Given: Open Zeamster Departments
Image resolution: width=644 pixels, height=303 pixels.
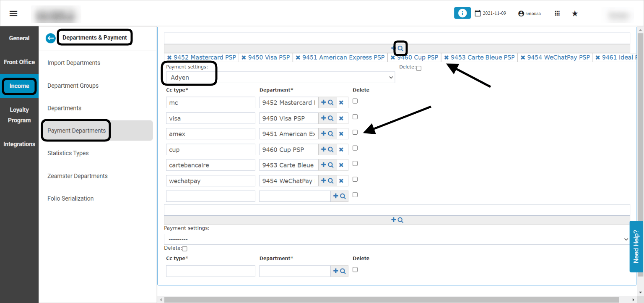Looking at the screenshot, I should coord(78,176).
